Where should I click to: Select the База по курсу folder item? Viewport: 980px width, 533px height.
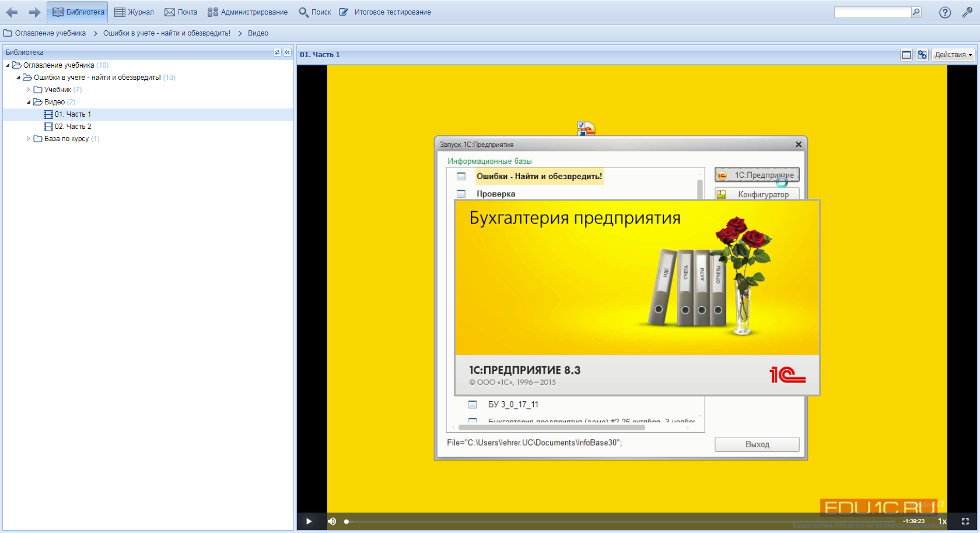click(x=66, y=139)
